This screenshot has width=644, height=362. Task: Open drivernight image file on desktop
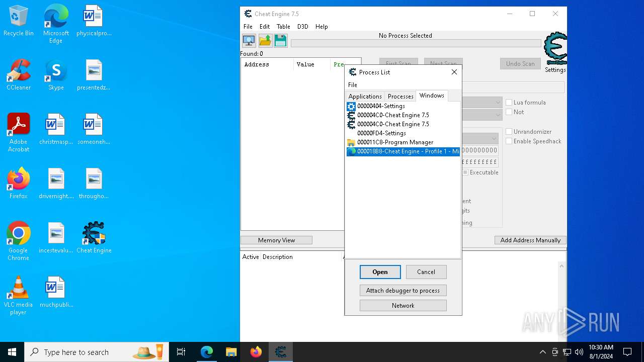coord(56,184)
